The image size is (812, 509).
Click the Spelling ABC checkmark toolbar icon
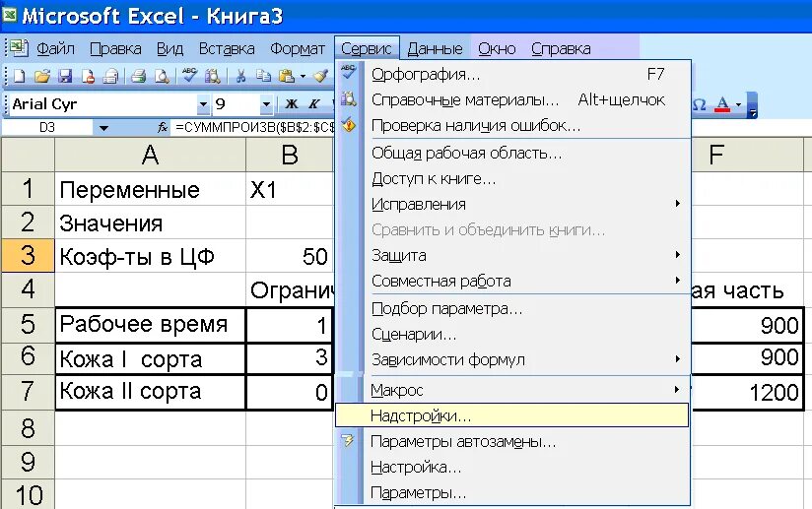(189, 76)
